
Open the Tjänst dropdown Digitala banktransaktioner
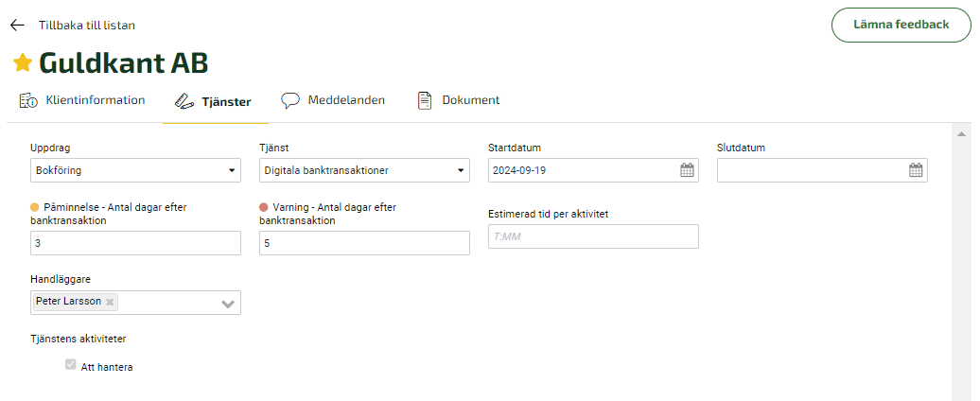click(x=364, y=170)
